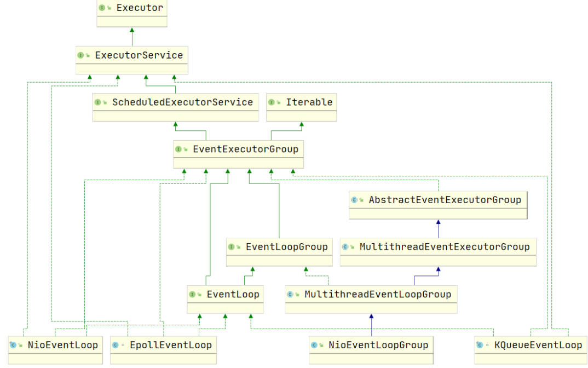The height and width of the screenshot is (368, 588).
Task: Click the AbstractEventExecutorGroup name text
Action: click(445, 200)
